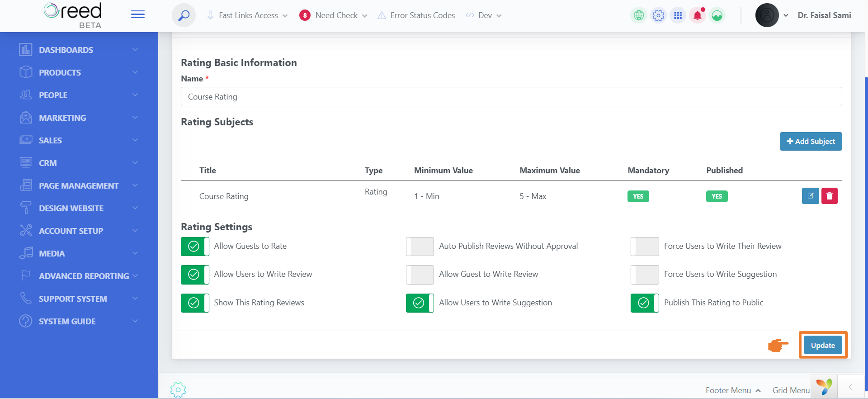The width and height of the screenshot is (868, 399).
Task: Open the search magnifier icon
Action: [184, 15]
